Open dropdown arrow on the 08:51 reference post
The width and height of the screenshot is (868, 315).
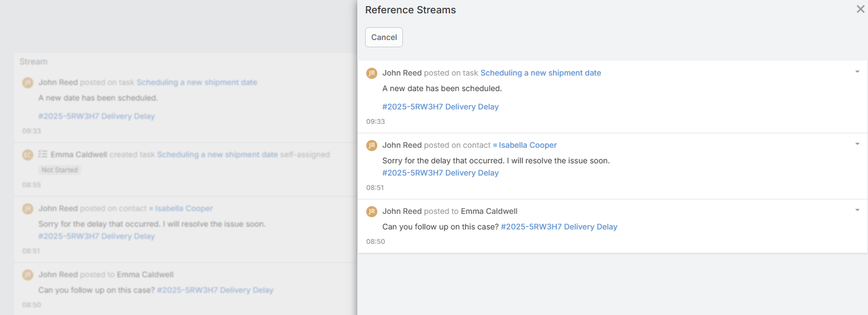coord(857,144)
